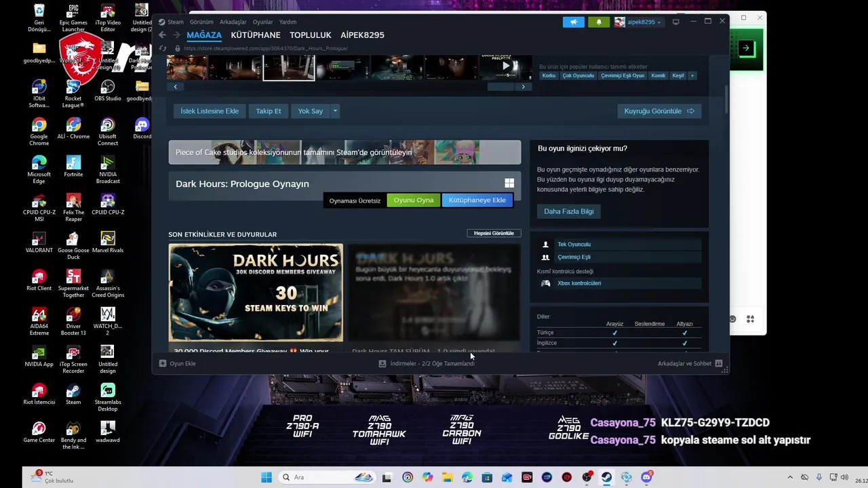Open the AİPEK8295 profile tab
The image size is (868, 488).
[x=362, y=35]
